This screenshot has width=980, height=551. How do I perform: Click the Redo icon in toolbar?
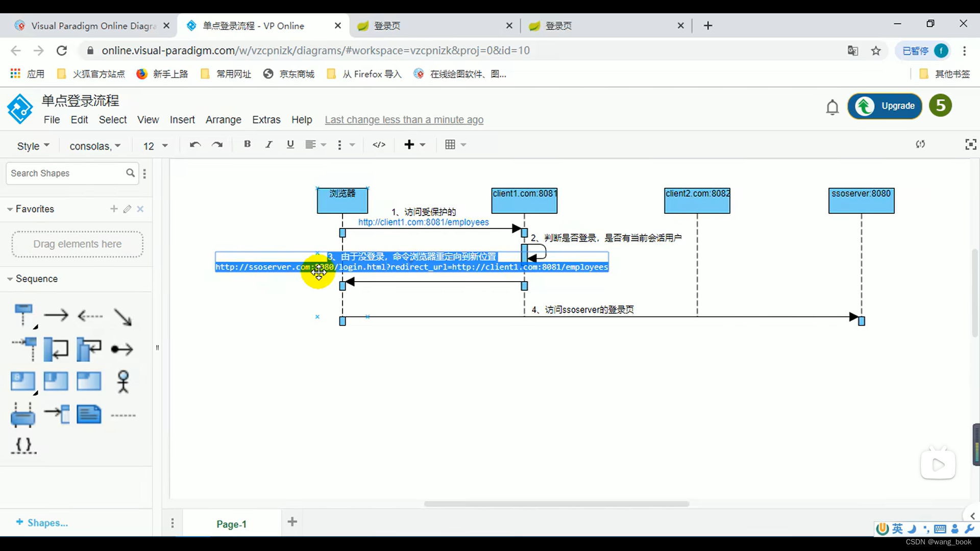pyautogui.click(x=218, y=145)
